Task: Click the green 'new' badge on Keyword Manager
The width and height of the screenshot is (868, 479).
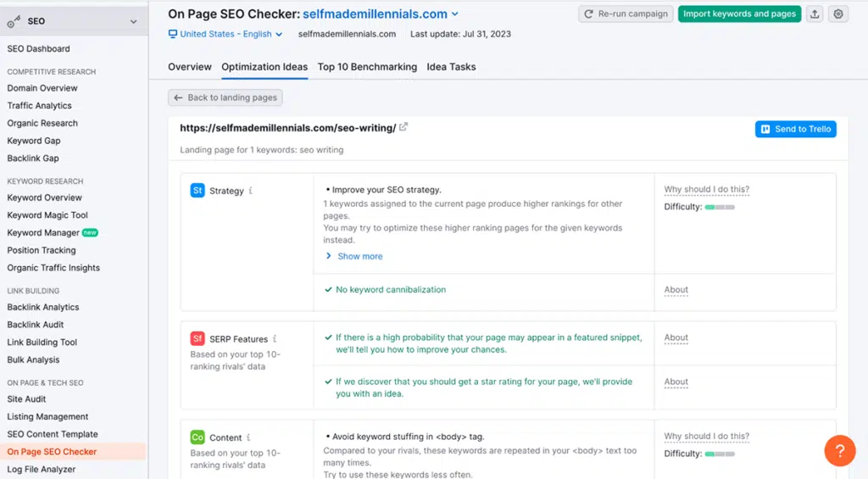Action: [x=90, y=232]
